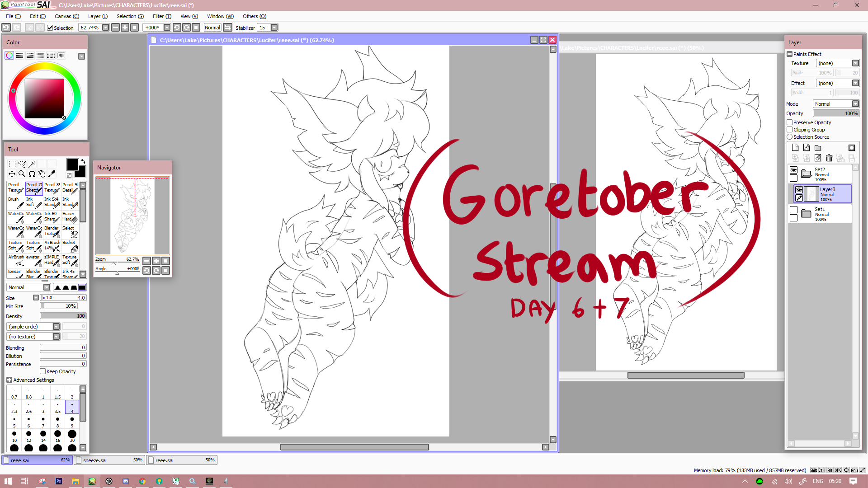
Task: Select the Eraser Hard brush
Action: 70,217
